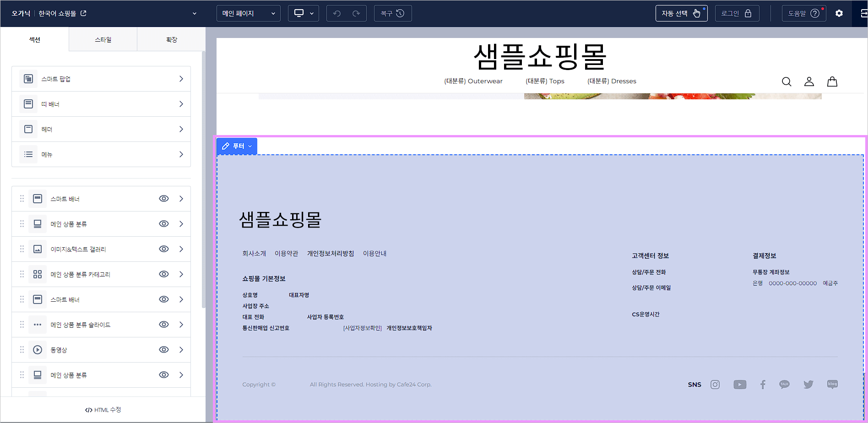Click the Instagram icon in the footer preview

tap(715, 385)
